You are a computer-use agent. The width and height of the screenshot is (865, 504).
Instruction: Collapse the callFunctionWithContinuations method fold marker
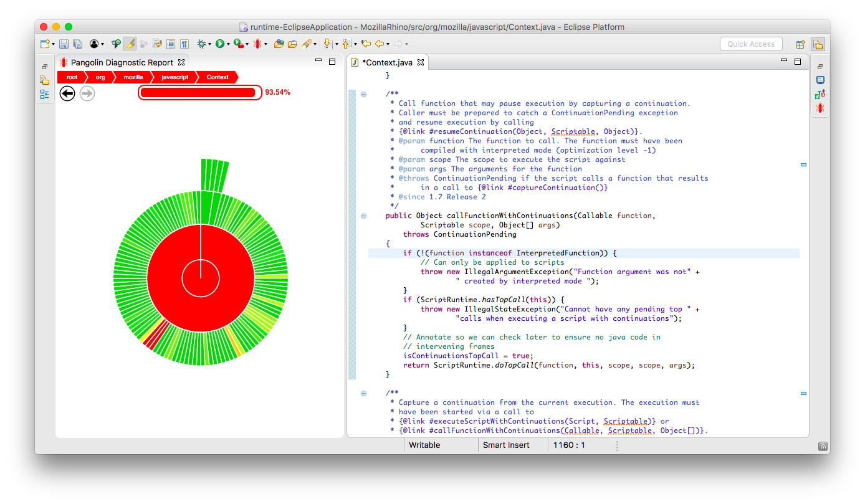[x=363, y=216]
